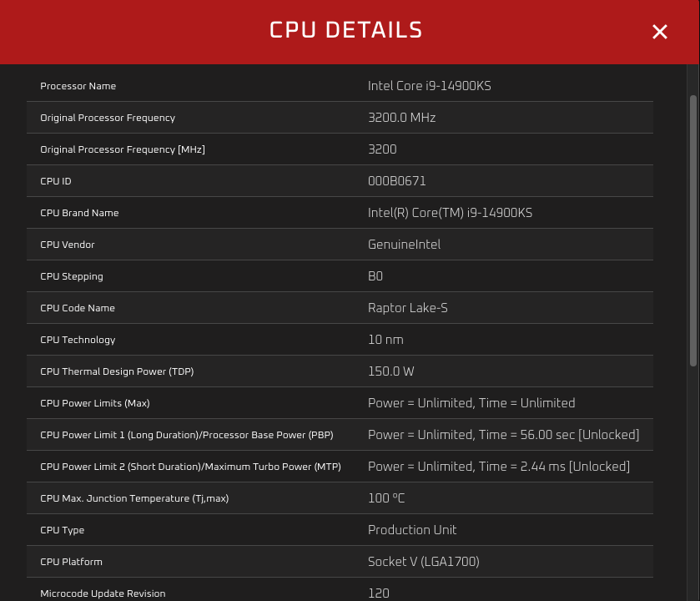Select the CPU Power Limits (Max) row

tap(340, 403)
